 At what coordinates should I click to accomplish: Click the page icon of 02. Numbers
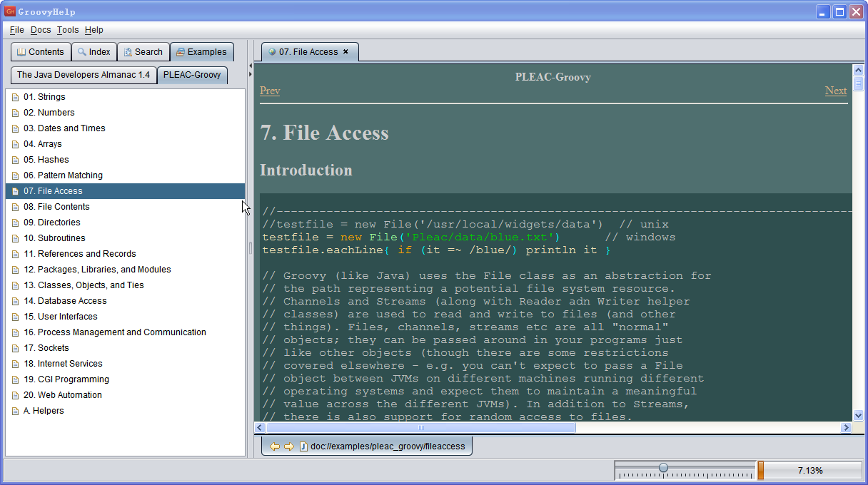16,113
